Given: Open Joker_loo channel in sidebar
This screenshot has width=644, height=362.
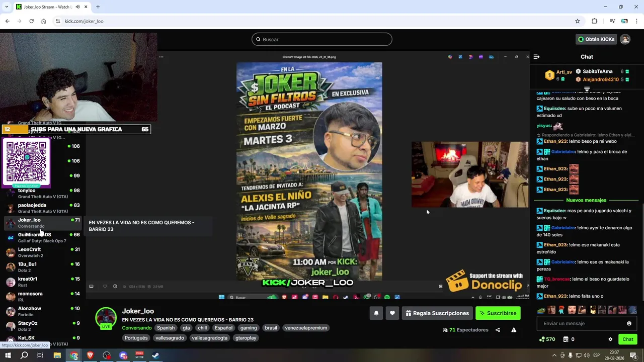Looking at the screenshot, I should (42, 223).
